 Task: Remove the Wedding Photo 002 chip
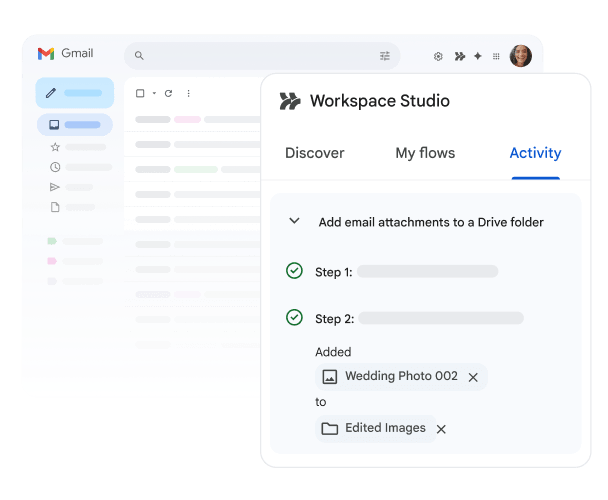pos(473,377)
